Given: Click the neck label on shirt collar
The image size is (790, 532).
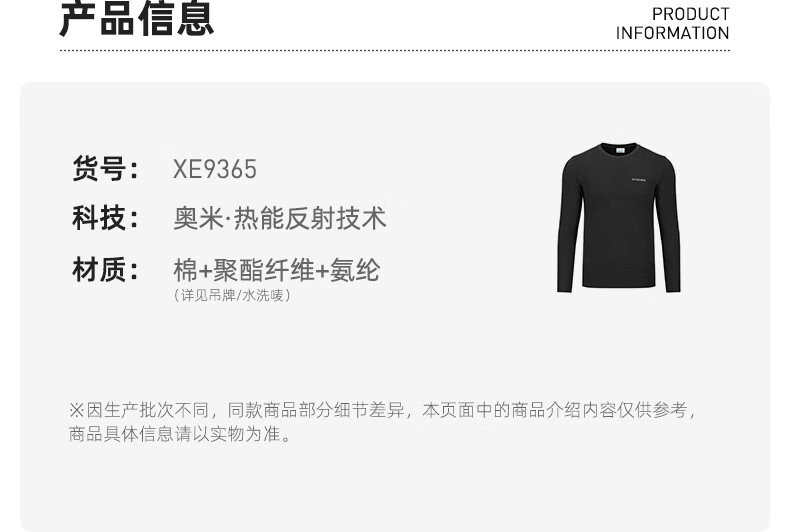Looking at the screenshot, I should point(619,150).
